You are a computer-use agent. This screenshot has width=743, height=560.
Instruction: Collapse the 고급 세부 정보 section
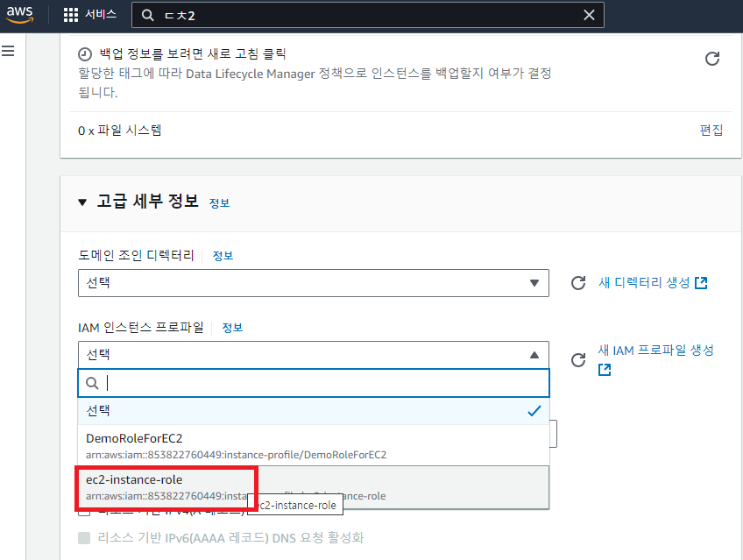[82, 202]
